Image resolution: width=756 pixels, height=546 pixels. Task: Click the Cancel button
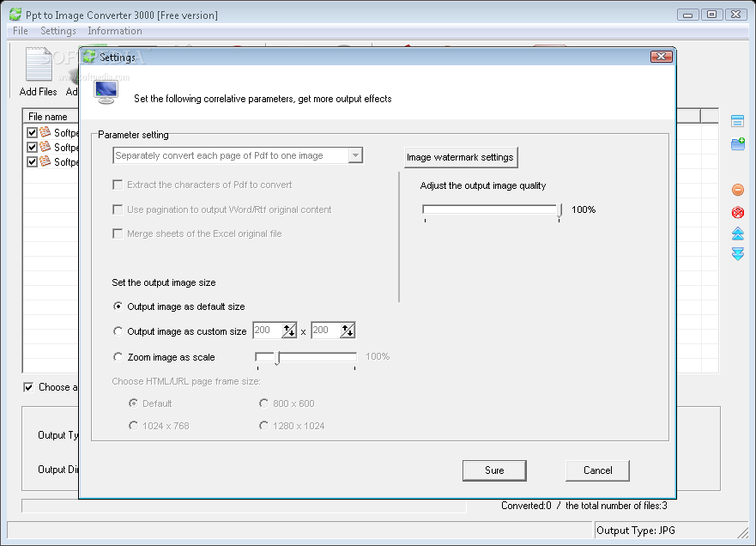(597, 470)
